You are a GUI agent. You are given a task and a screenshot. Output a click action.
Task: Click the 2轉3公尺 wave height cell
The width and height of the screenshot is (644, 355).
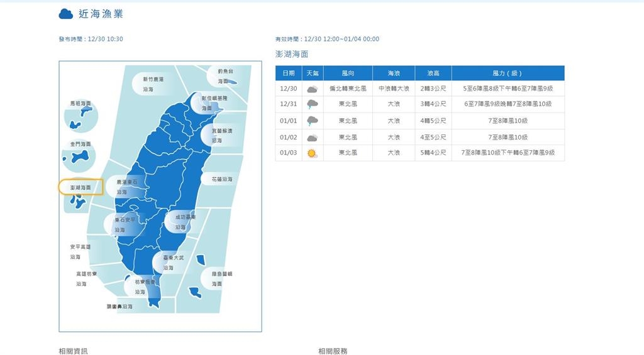[x=433, y=88]
